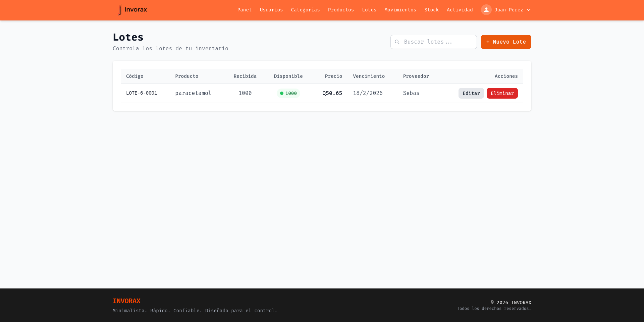Open Categorías from the navbar
644x322 pixels.
[305, 10]
